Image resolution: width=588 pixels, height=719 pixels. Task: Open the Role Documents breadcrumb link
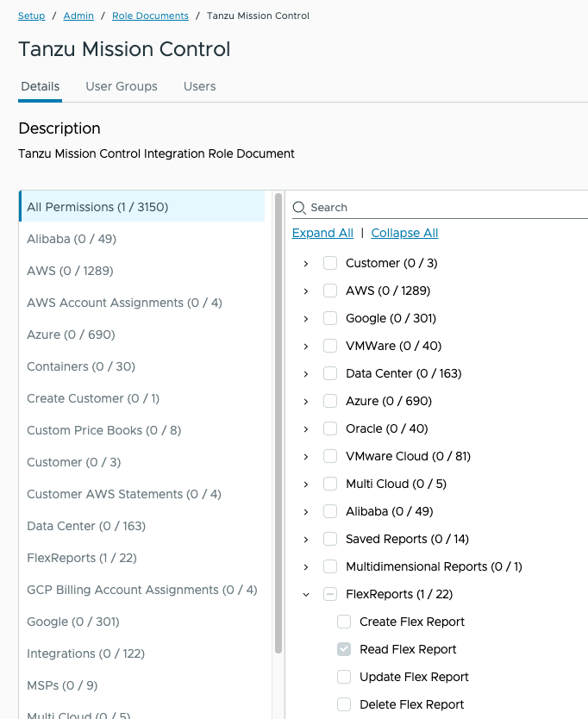point(150,16)
